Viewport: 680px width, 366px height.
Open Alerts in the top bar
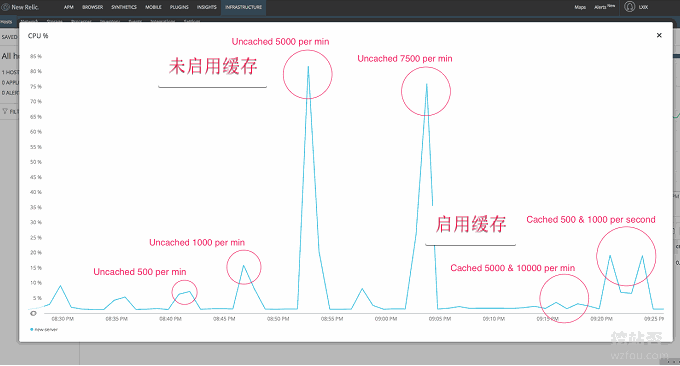604,7
